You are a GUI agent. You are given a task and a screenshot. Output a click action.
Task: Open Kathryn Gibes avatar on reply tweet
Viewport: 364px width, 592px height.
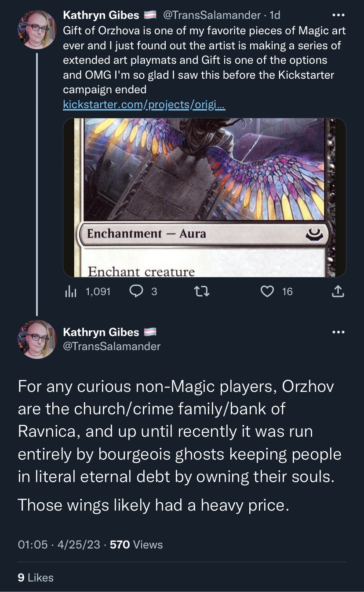click(37, 339)
